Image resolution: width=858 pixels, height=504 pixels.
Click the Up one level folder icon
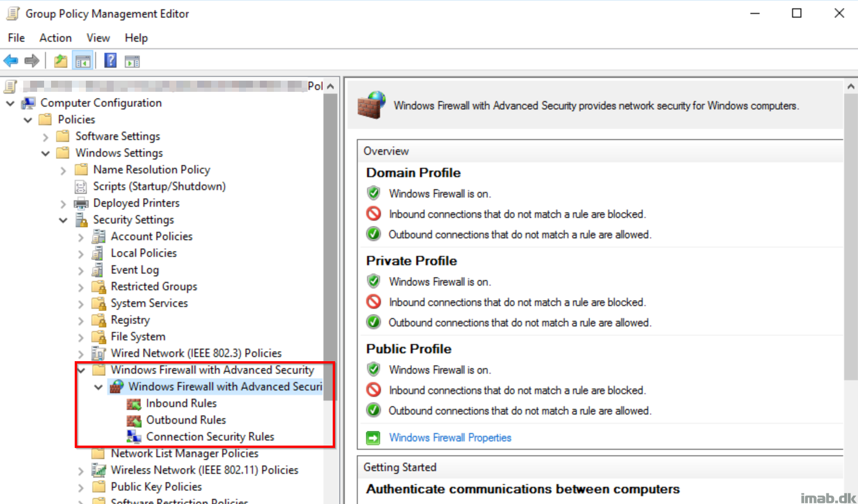tap(61, 61)
